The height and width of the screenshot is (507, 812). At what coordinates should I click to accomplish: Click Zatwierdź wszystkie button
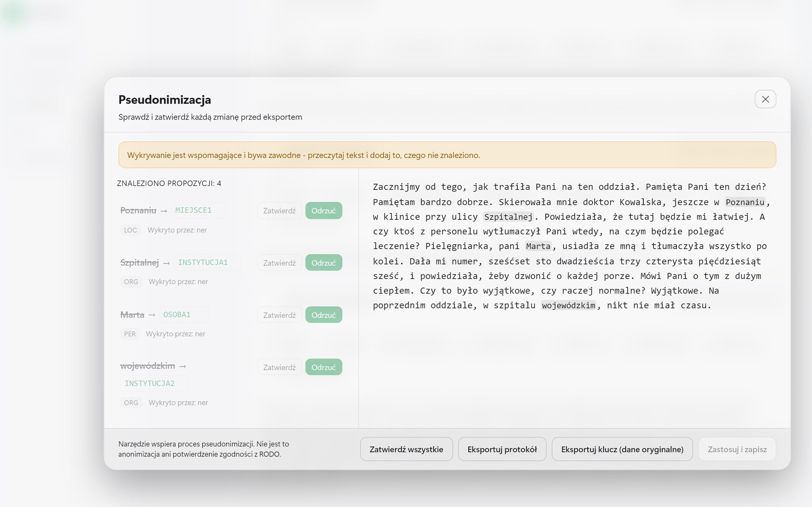tap(406, 449)
